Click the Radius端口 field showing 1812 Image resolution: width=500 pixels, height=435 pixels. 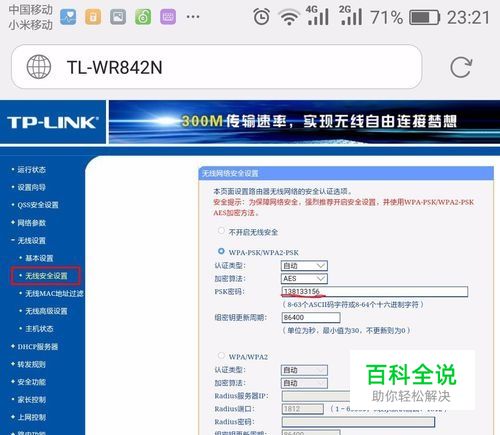[x=303, y=409]
